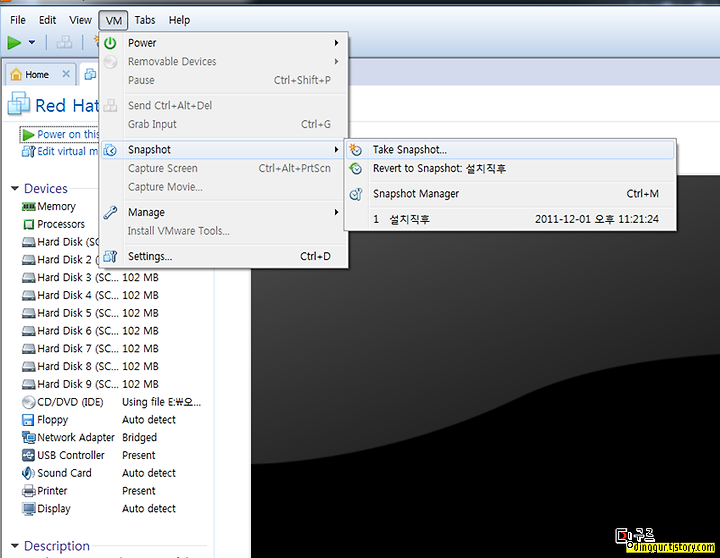Select Hard Disk 4 device row
The image size is (720, 558).
click(90, 295)
